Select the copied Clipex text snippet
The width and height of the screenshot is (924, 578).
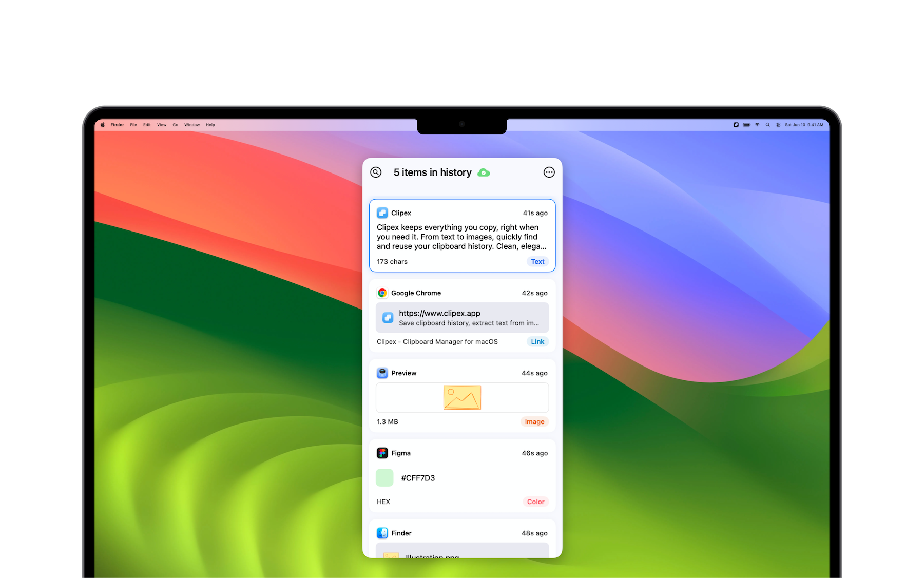[x=461, y=237]
